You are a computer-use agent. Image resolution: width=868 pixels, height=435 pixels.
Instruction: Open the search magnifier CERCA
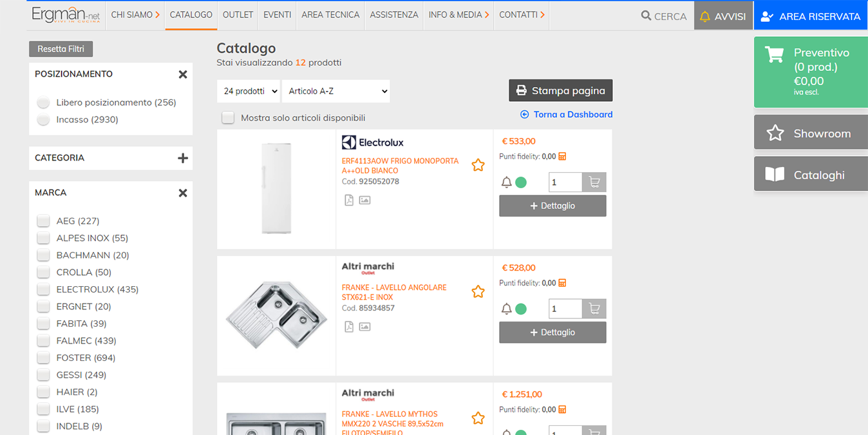point(663,16)
